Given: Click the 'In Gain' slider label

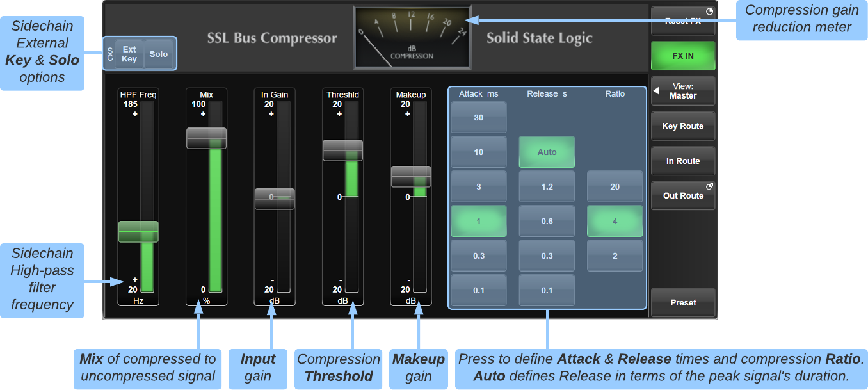Looking at the screenshot, I should pyautogui.click(x=275, y=95).
